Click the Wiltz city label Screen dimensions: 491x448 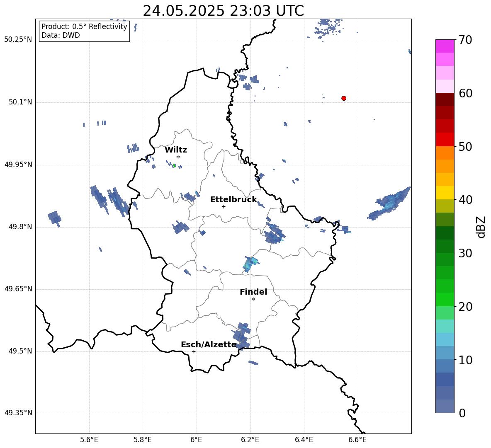click(x=176, y=150)
